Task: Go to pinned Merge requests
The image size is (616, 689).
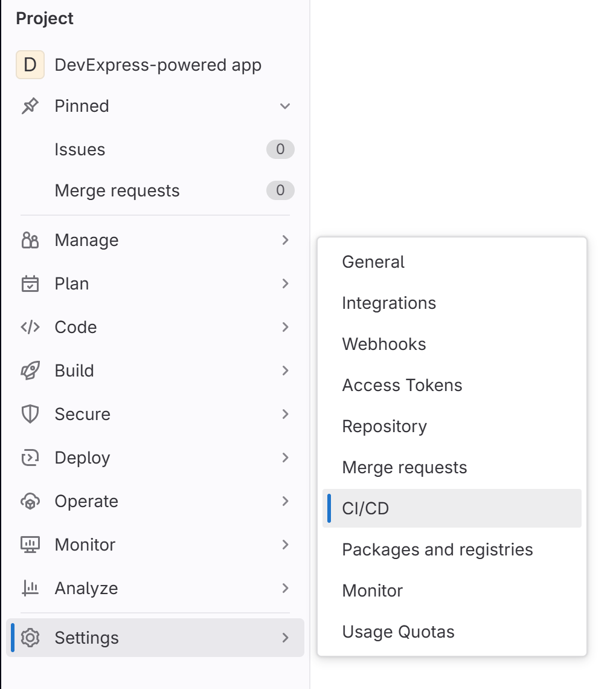Action: (117, 191)
